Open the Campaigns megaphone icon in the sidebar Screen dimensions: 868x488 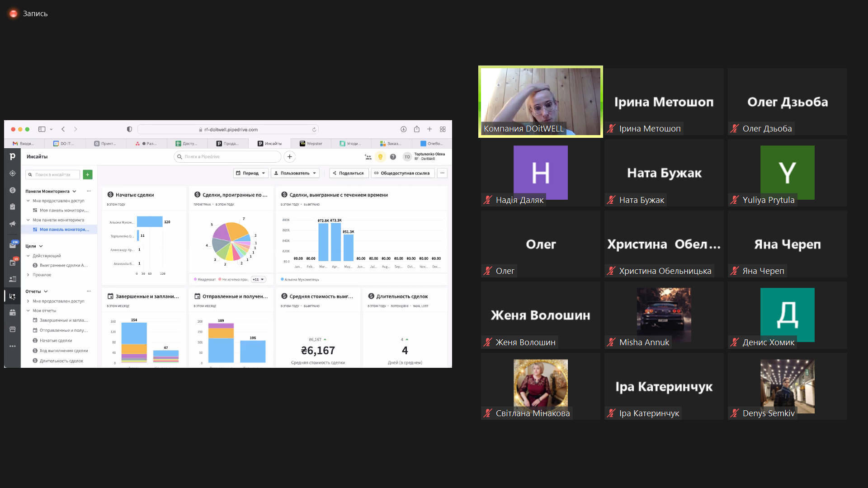[x=13, y=224]
